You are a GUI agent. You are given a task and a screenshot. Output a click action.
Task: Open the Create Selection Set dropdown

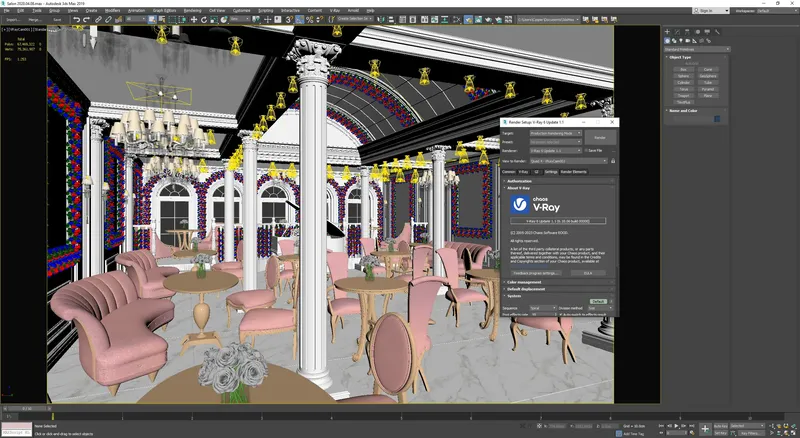[x=355, y=19]
